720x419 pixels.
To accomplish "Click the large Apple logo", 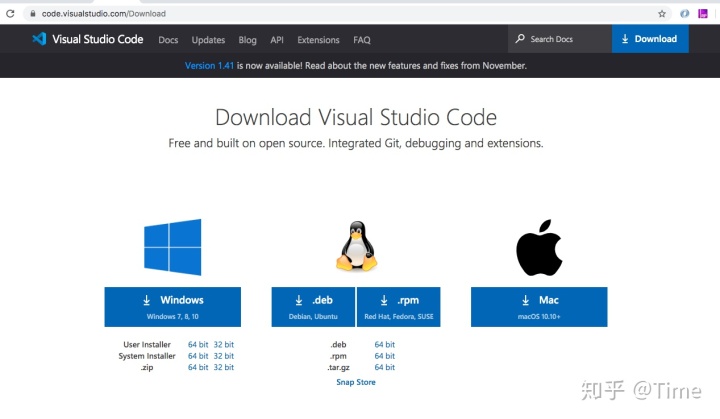I will pyautogui.click(x=539, y=247).
